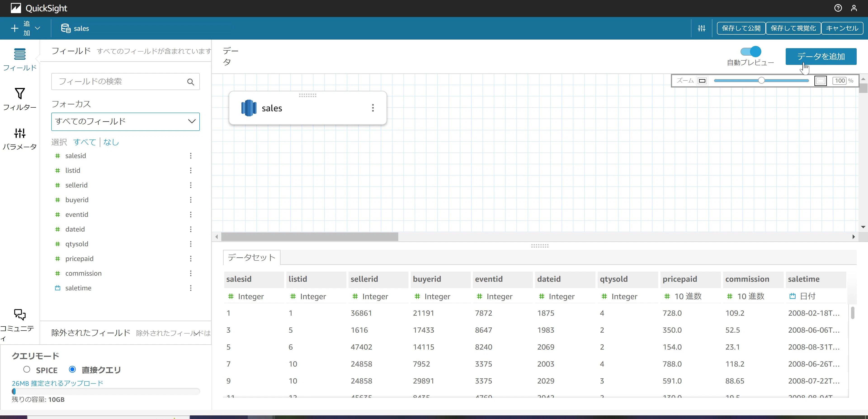Click the 保存して視覚化 button

click(793, 28)
